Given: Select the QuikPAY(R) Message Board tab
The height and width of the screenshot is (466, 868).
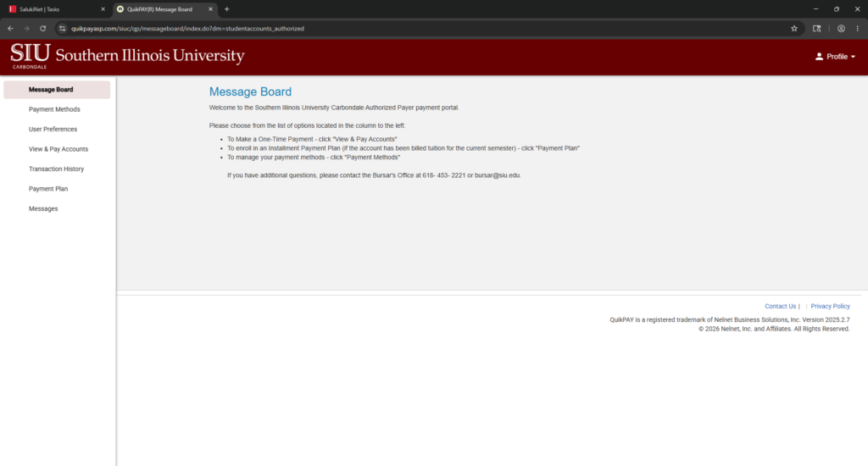Looking at the screenshot, I should pos(164,9).
